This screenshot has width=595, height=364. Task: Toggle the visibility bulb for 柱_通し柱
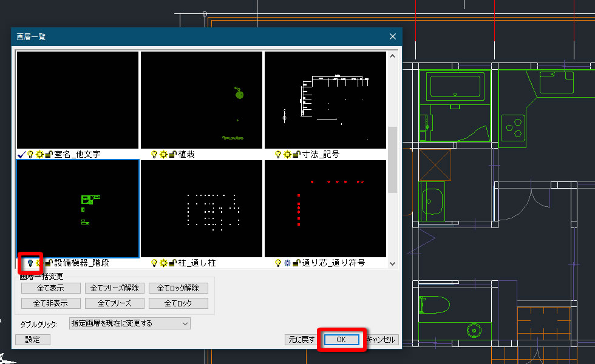point(154,263)
